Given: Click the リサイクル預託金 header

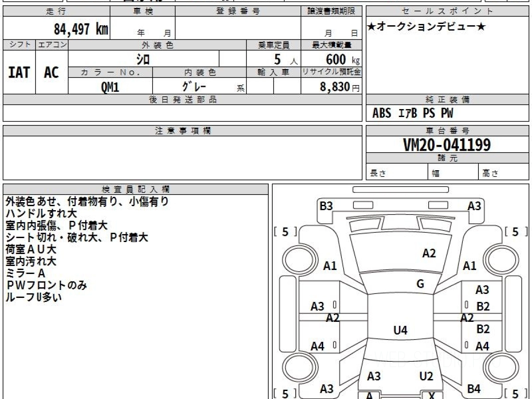Looking at the screenshot, I should coord(331,73).
